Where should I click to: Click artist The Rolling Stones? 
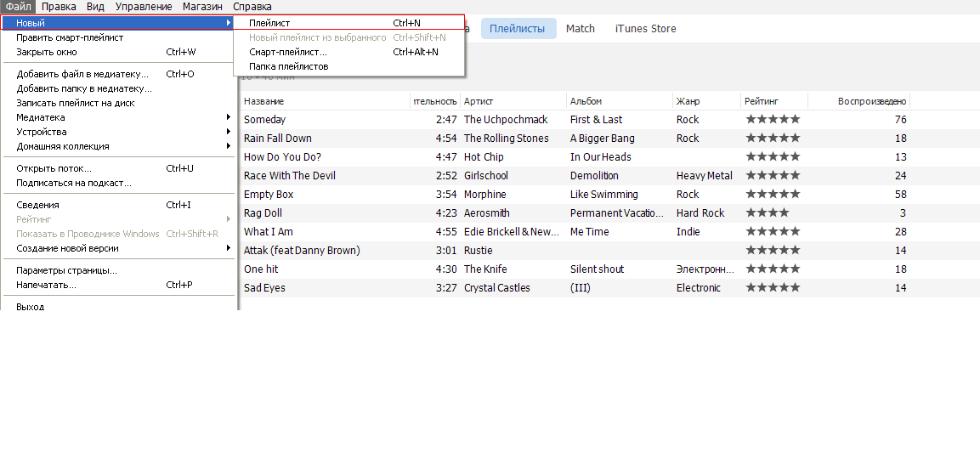click(x=507, y=138)
